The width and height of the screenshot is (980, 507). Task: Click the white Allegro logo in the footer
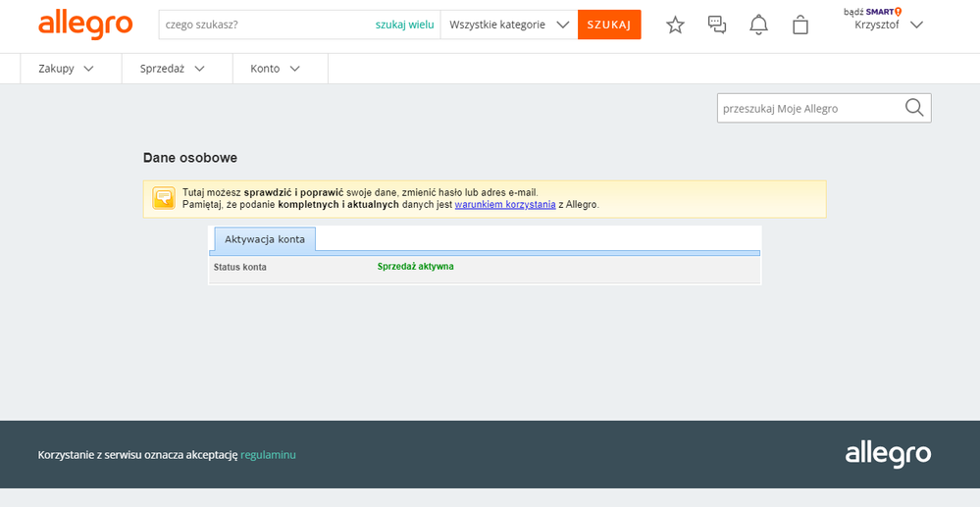point(888,454)
